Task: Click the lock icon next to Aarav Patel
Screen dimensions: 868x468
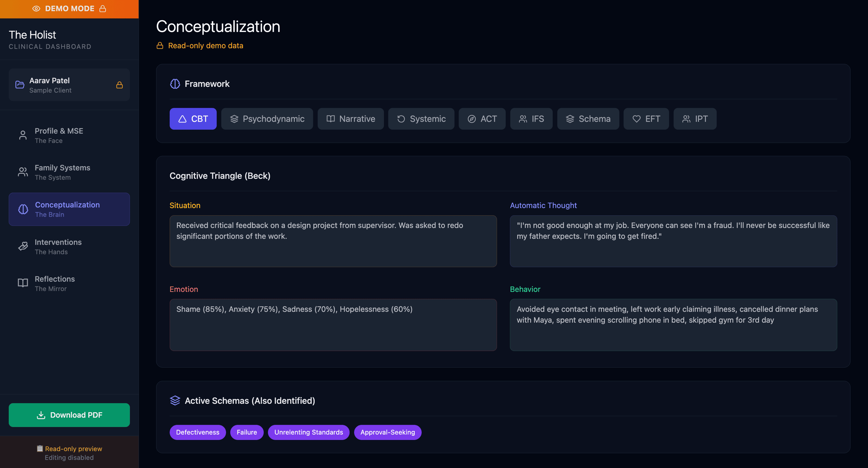Action: tap(119, 85)
